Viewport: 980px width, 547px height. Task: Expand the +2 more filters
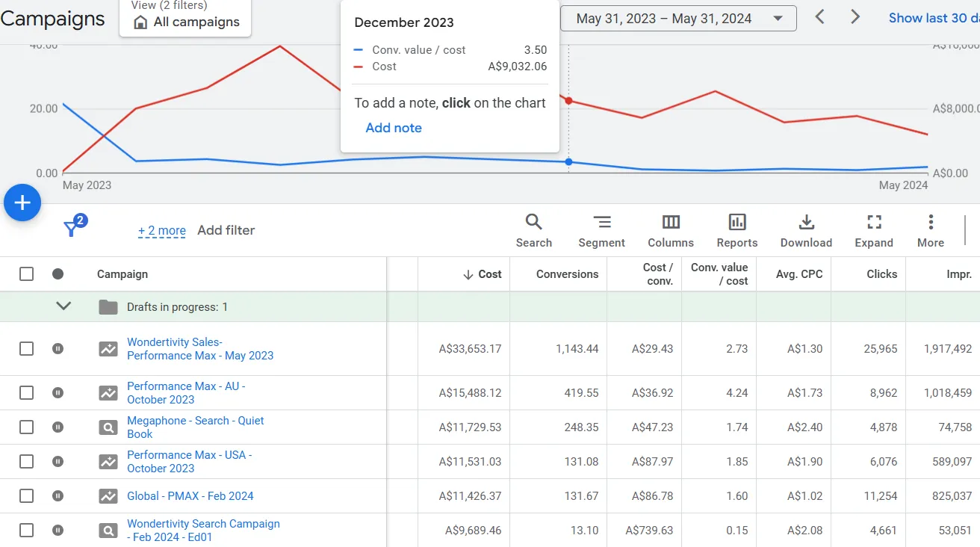tap(161, 230)
